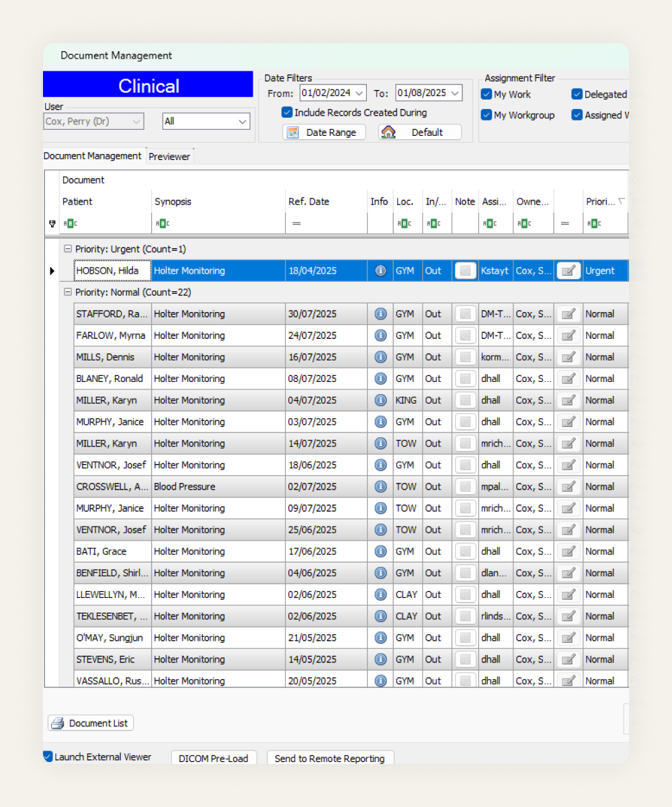The width and height of the screenshot is (672, 807).
Task: Click Send to Remote Reporting
Action: (x=330, y=759)
